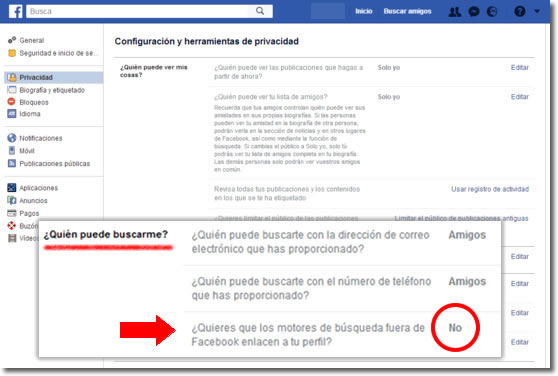This screenshot has width=558, height=376.
Task: Select Privacidad in sidebar
Action: [x=53, y=77]
